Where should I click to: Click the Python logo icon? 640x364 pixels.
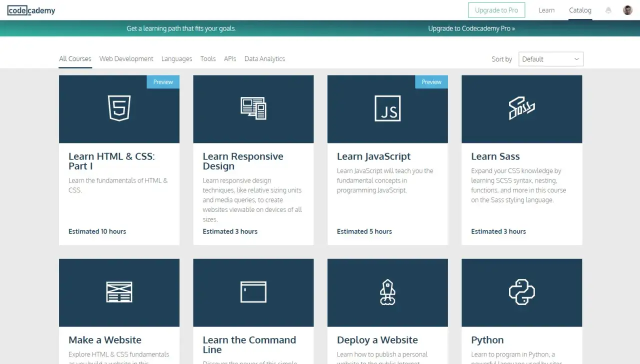click(x=521, y=292)
